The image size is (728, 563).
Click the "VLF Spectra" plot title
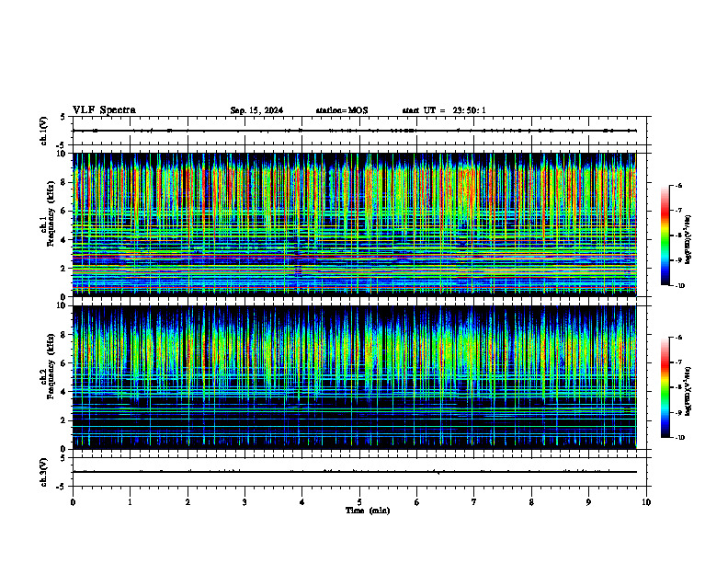[x=104, y=110]
